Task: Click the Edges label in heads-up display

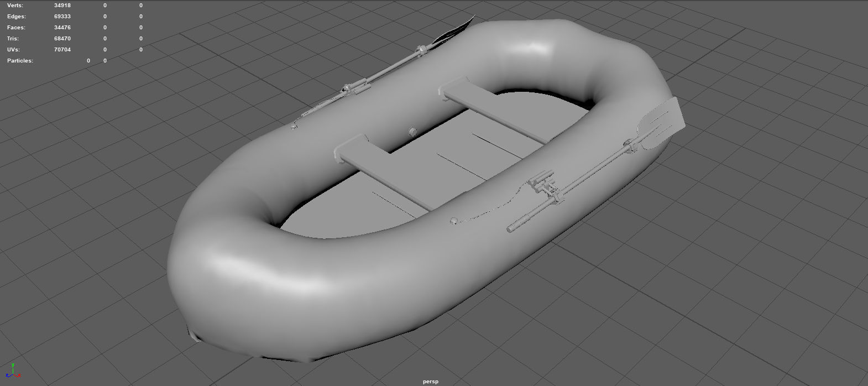Action: (17, 16)
